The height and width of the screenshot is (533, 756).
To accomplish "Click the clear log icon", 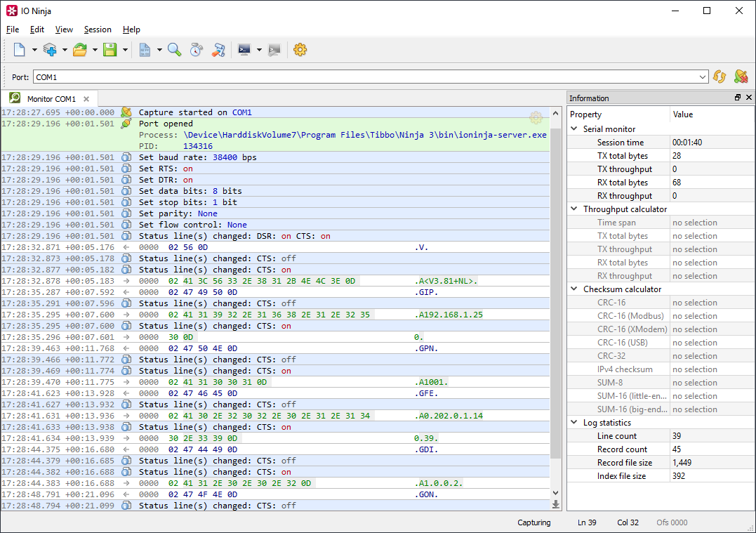I will coord(218,50).
